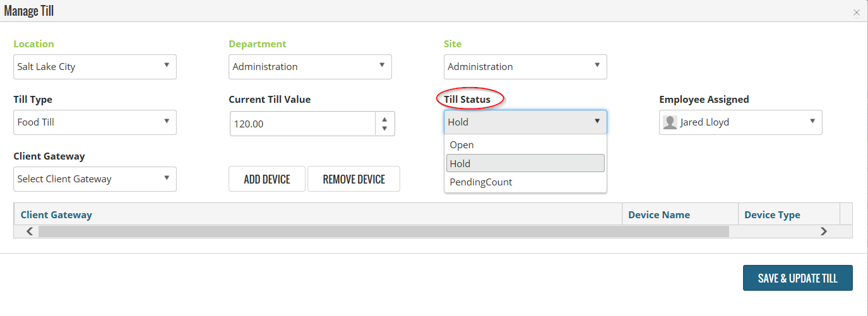Decrease Current Till Value with down arrow

click(384, 129)
